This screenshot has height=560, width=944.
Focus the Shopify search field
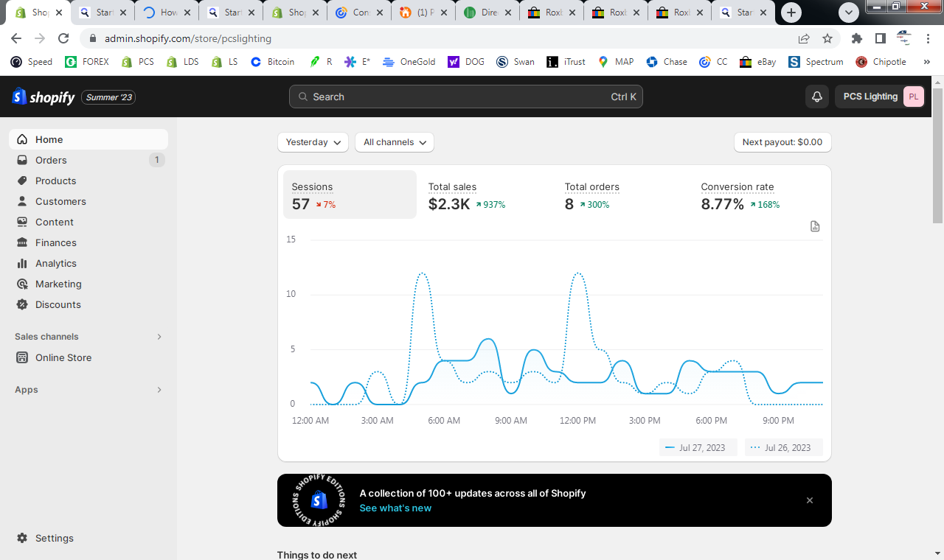[466, 97]
